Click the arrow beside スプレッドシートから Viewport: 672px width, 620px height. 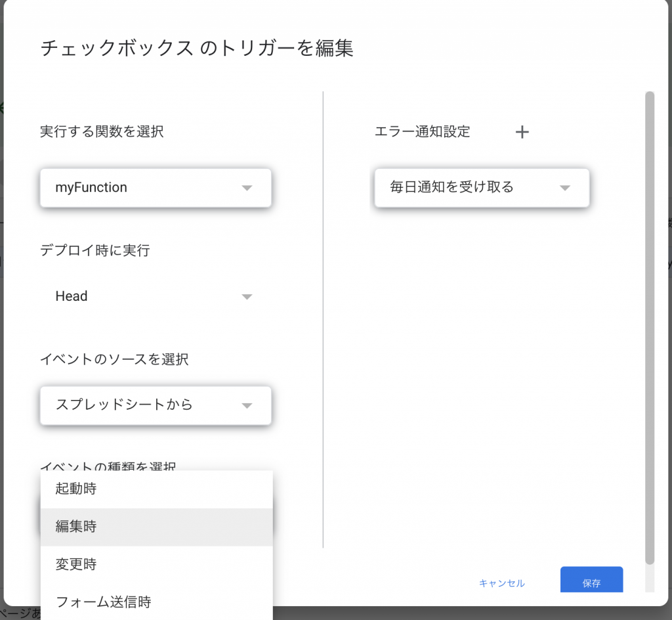click(x=247, y=406)
